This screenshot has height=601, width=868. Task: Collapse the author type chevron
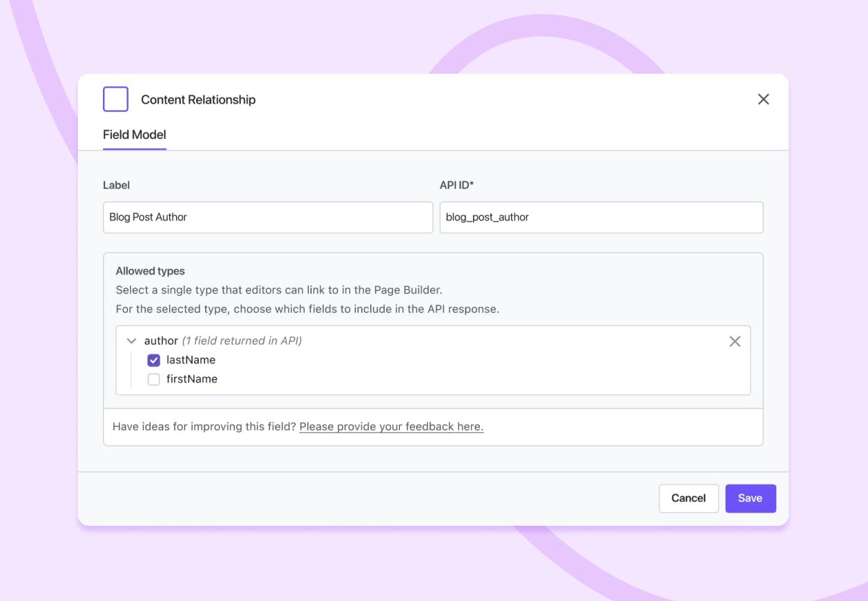tap(131, 341)
